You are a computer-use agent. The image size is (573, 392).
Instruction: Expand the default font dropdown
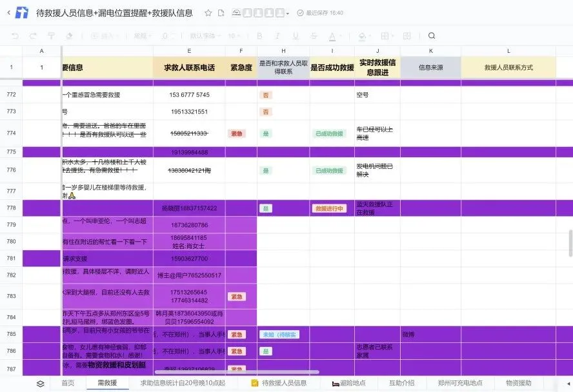(205, 35)
